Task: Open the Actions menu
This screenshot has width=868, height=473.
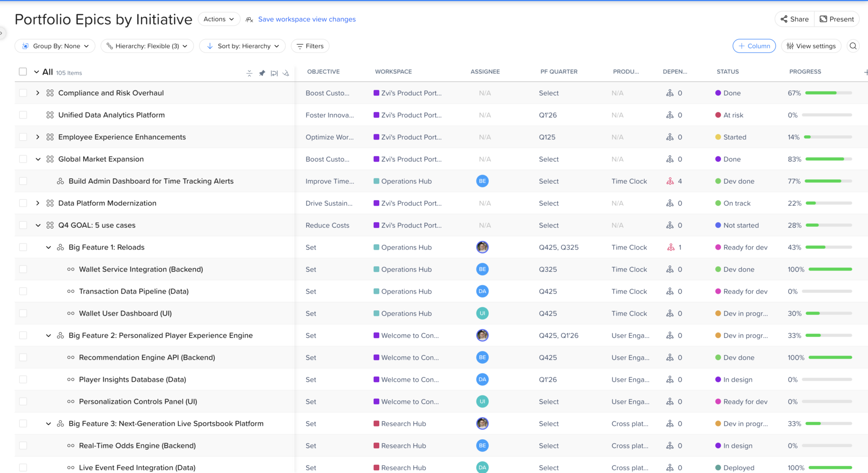Action: pos(219,19)
